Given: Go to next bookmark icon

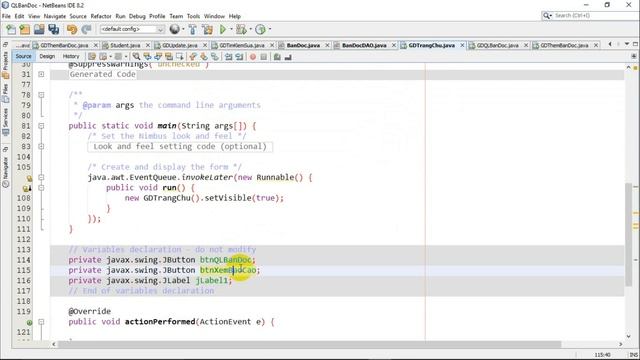Looking at the screenshot, I should 204,57.
